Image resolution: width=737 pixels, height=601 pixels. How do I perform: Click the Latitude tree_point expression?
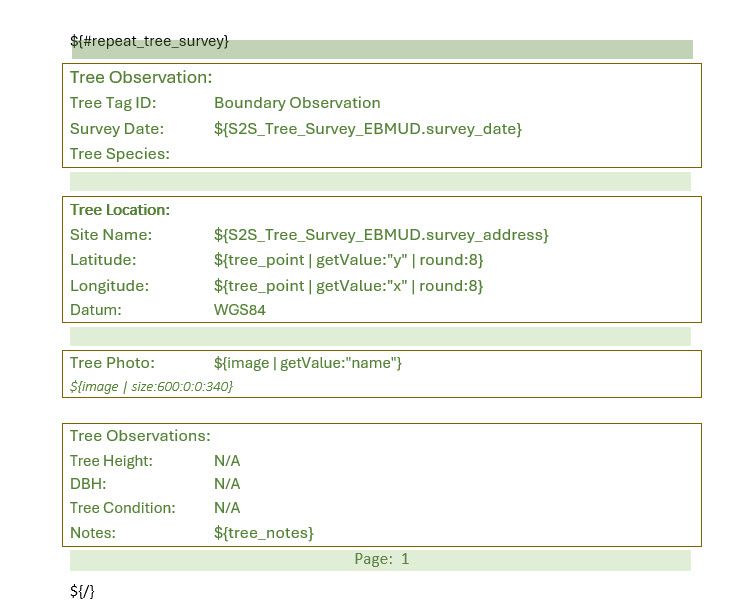pos(348,260)
